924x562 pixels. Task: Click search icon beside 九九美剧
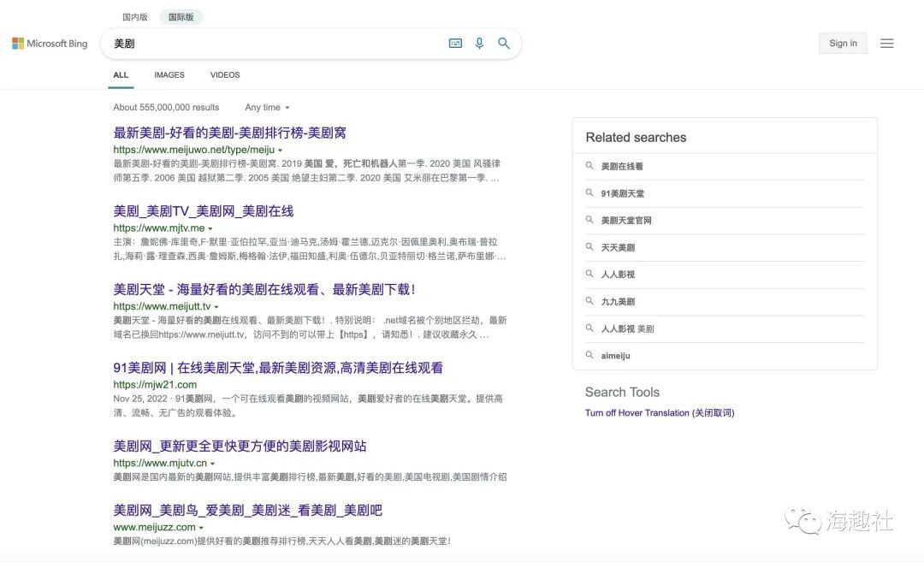tap(589, 301)
